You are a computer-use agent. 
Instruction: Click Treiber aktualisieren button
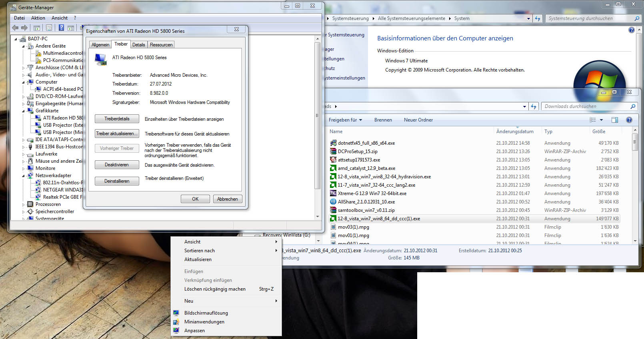tap(117, 134)
